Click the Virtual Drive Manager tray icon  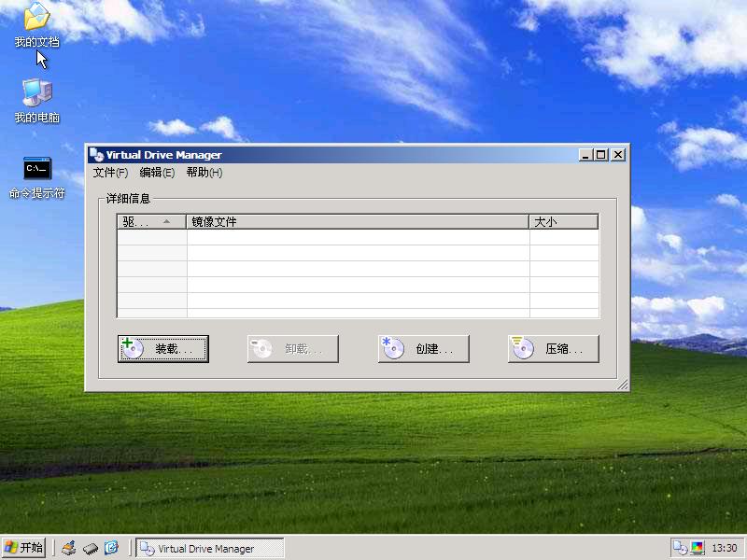[681, 548]
